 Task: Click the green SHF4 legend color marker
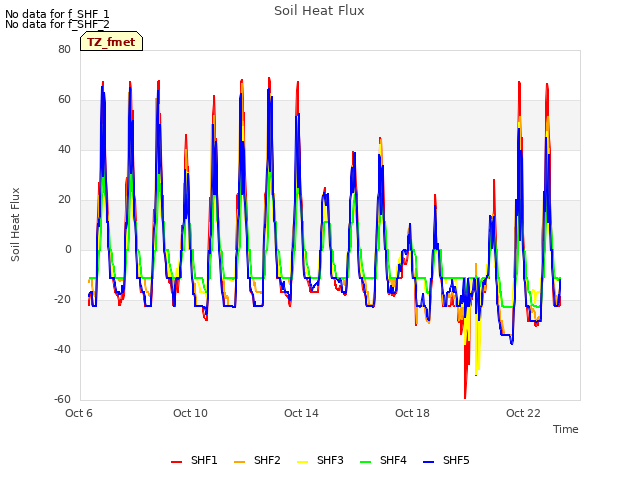tap(366, 462)
